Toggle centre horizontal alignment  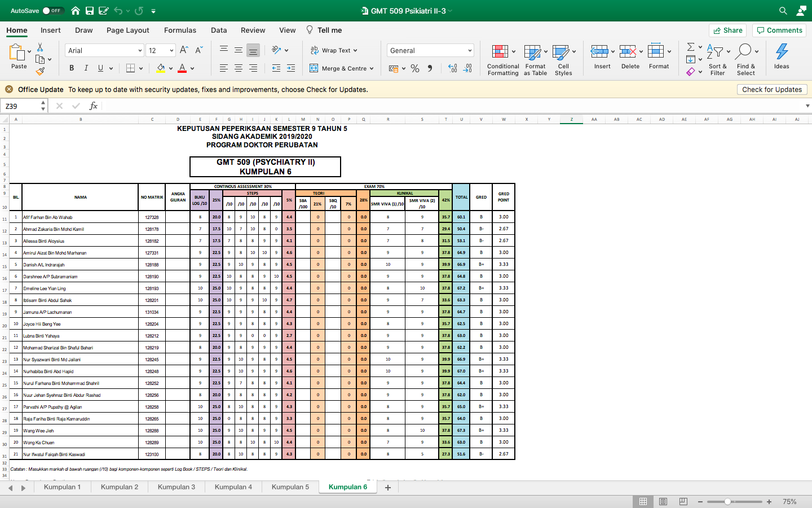coord(239,68)
